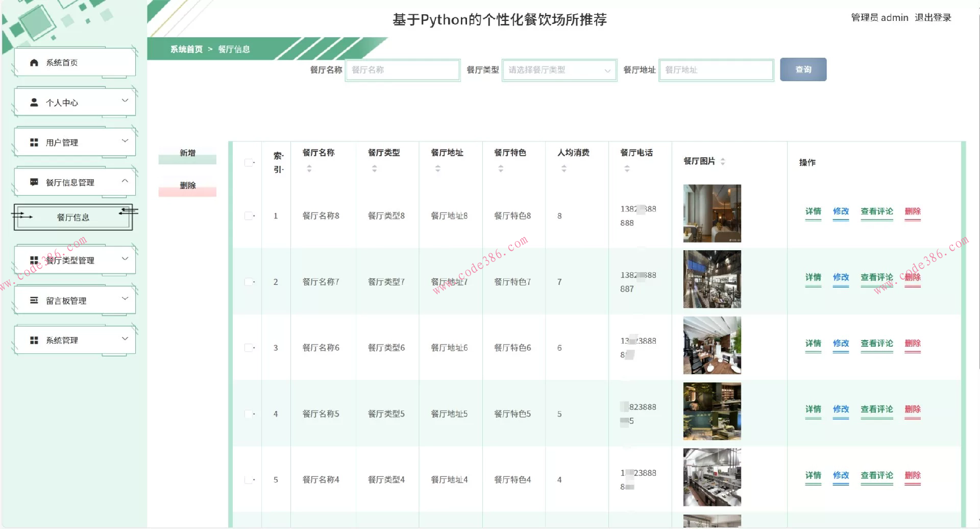Click the sort arrows on 人均消费 column

(x=565, y=167)
